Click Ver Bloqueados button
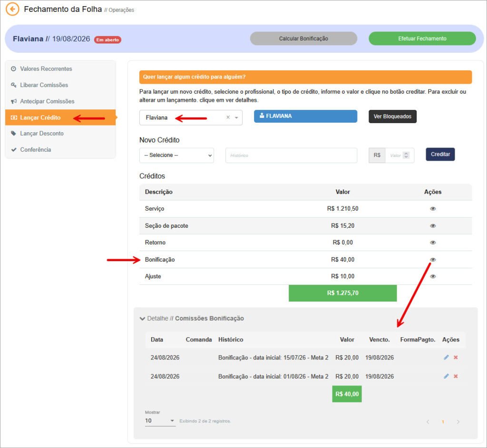The height and width of the screenshot is (448, 487). point(392,116)
